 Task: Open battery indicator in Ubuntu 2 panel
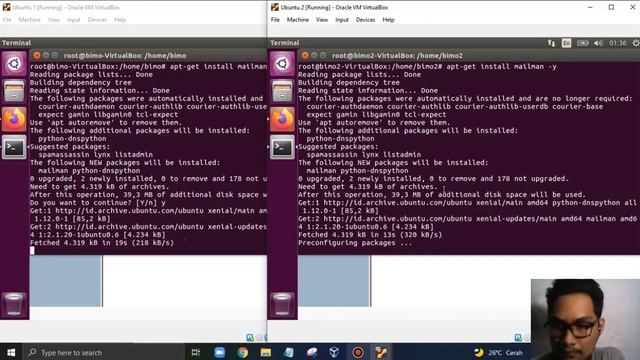[582, 43]
